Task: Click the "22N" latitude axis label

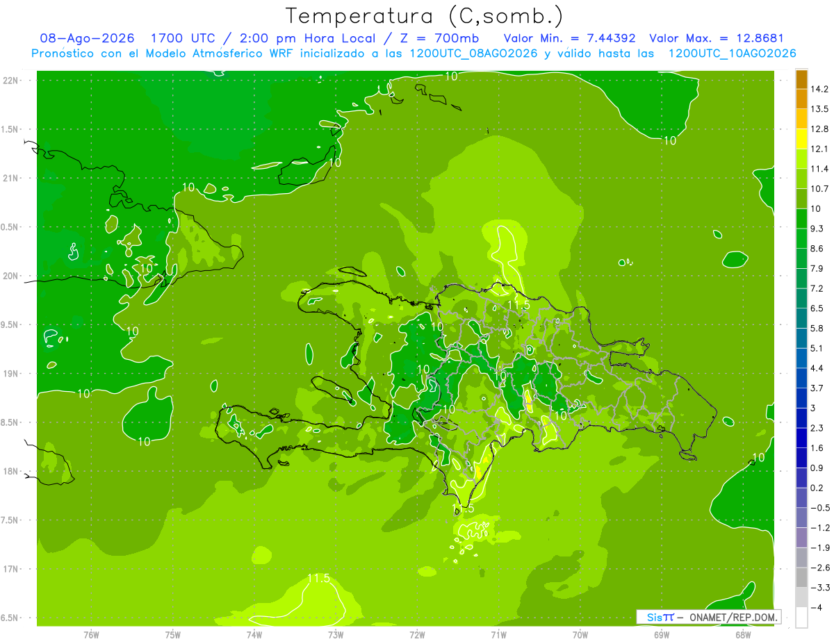Action: coord(12,81)
